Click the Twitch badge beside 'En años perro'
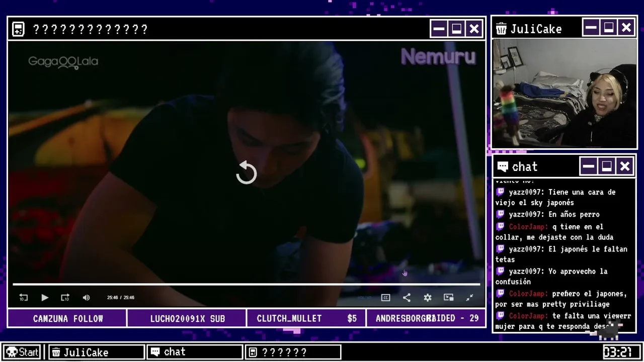This screenshot has height=362, width=644. click(500, 214)
